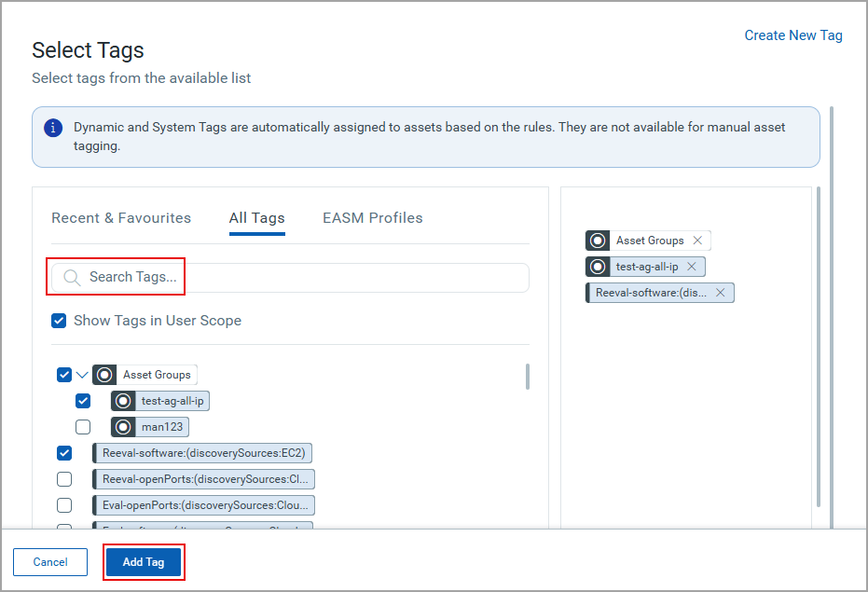Click the man123 tag icon
This screenshot has height=592, width=868.
click(126, 426)
